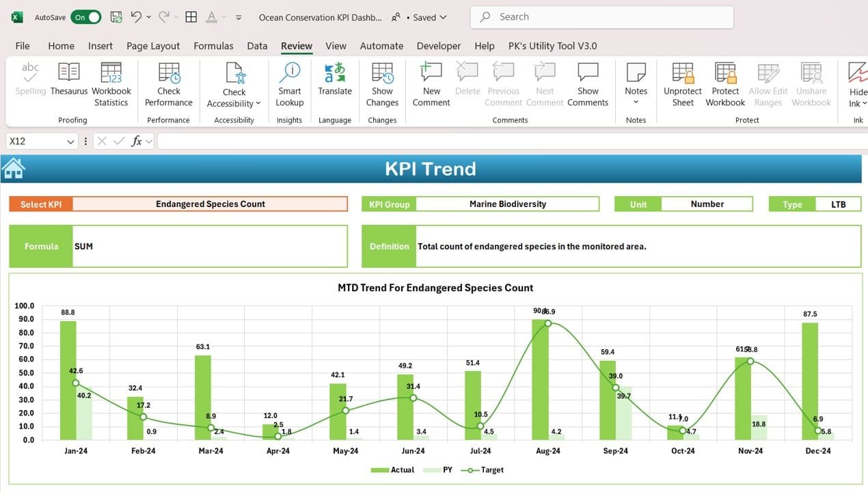Expand the Notes dropdown
Screen dimensions: 868x492
click(x=636, y=102)
